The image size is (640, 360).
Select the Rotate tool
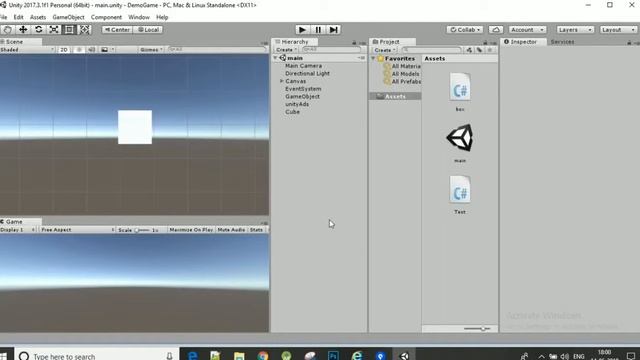coord(38,30)
